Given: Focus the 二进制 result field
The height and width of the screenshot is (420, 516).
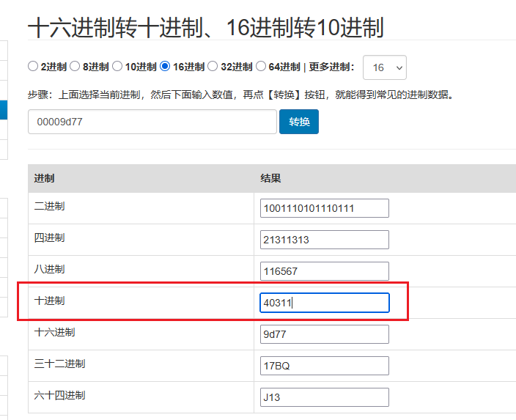Looking at the screenshot, I should (x=324, y=208).
